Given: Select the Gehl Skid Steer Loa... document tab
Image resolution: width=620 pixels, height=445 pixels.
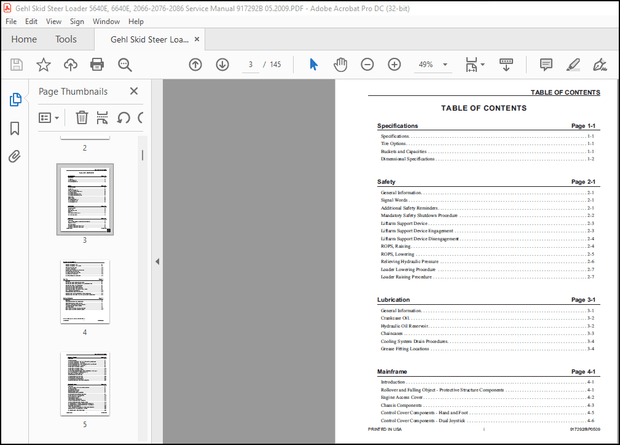Looking at the screenshot, I should 149,40.
